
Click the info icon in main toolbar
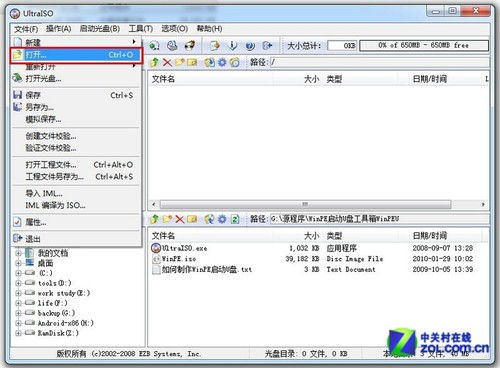click(233, 46)
